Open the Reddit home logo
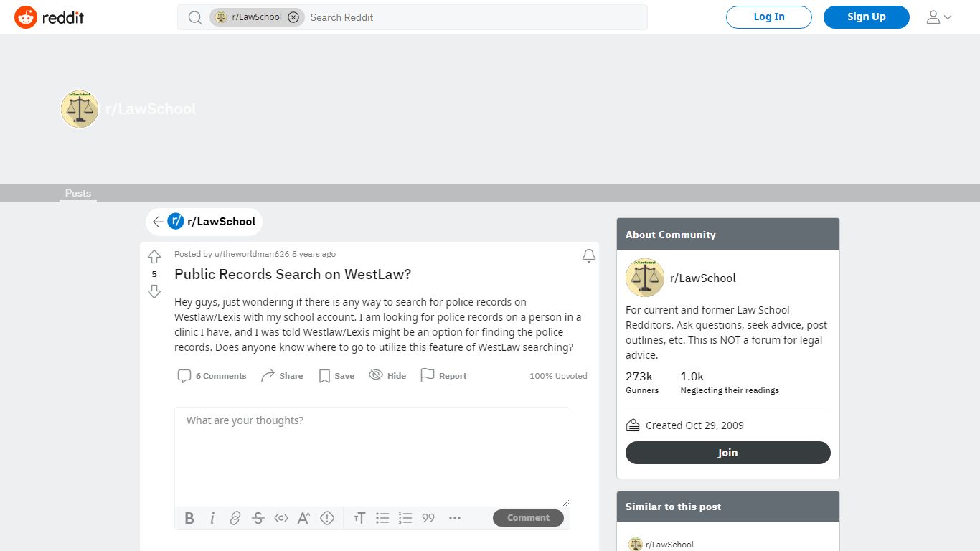 point(50,17)
